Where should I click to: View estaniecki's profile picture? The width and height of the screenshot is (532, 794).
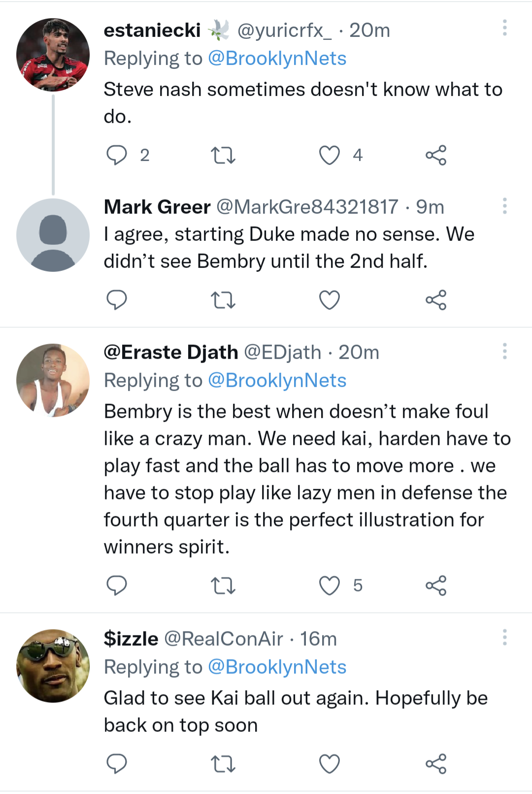pos(53,55)
